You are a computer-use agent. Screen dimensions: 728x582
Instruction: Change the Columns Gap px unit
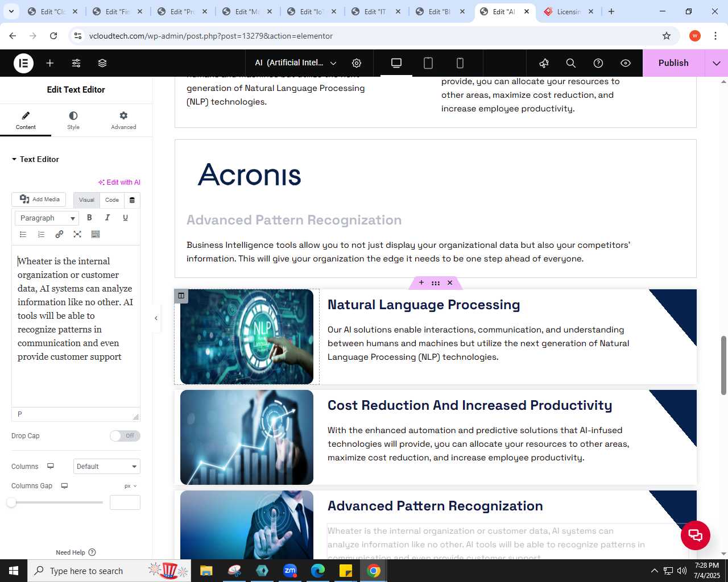(131, 486)
